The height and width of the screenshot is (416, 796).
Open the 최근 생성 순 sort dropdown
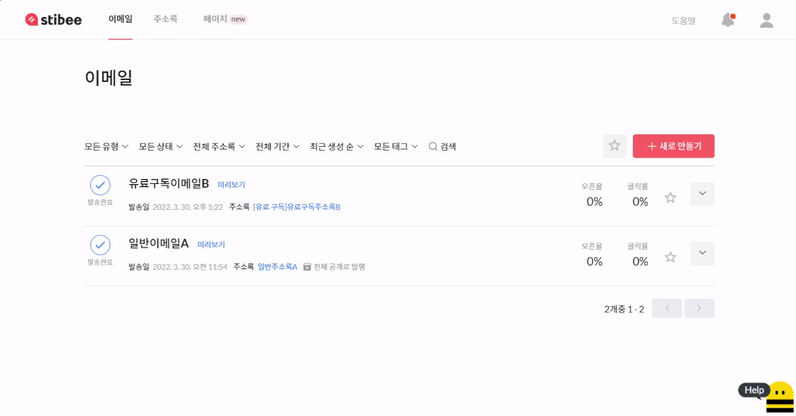336,147
